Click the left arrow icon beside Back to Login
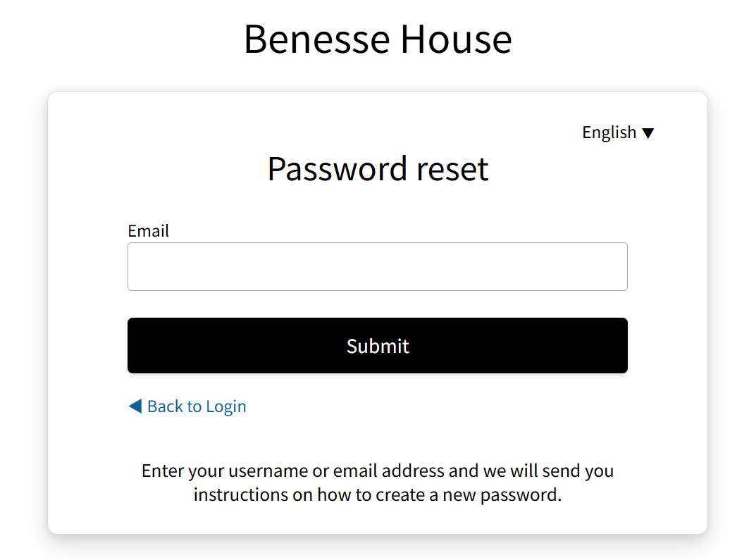This screenshot has height=560, width=749. coord(135,406)
